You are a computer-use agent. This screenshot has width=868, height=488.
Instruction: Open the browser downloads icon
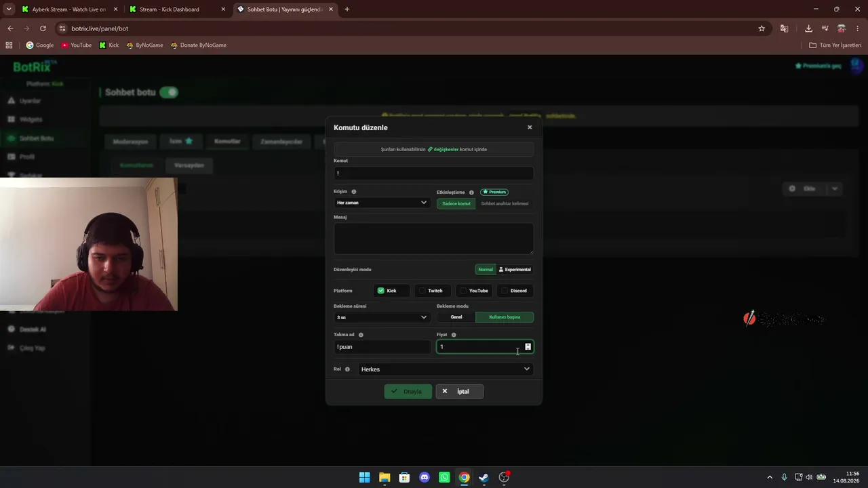click(x=808, y=28)
